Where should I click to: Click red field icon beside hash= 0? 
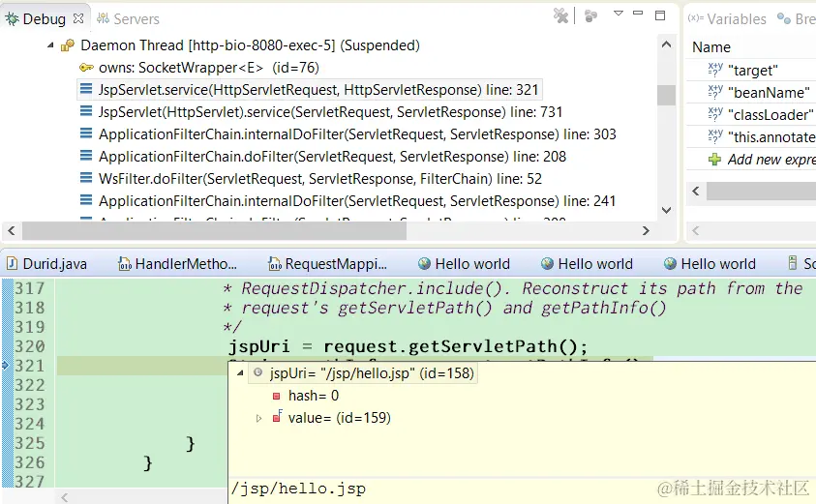click(x=276, y=396)
